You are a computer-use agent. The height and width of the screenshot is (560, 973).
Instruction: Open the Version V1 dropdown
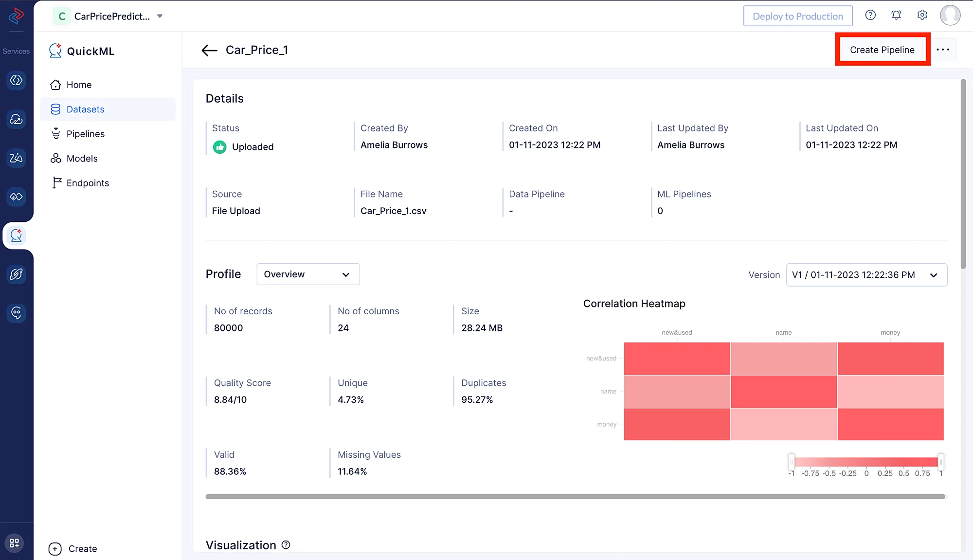coord(866,275)
